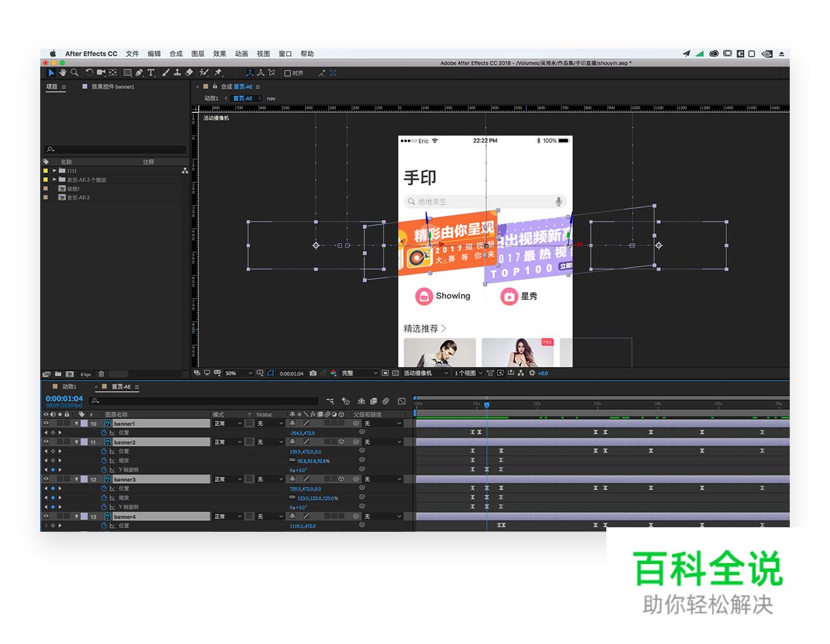This screenshot has width=830, height=644.
Task: Open the 效果 menu
Action: pos(220,54)
